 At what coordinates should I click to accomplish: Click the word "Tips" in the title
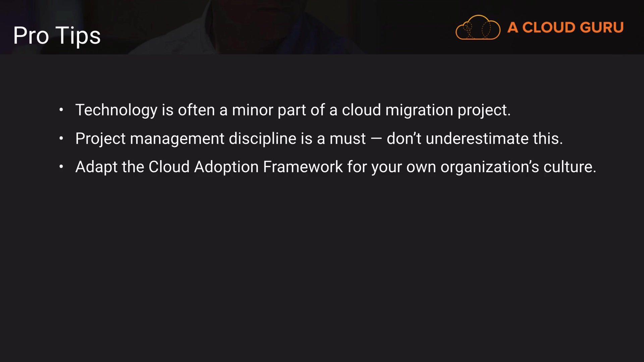78,36
